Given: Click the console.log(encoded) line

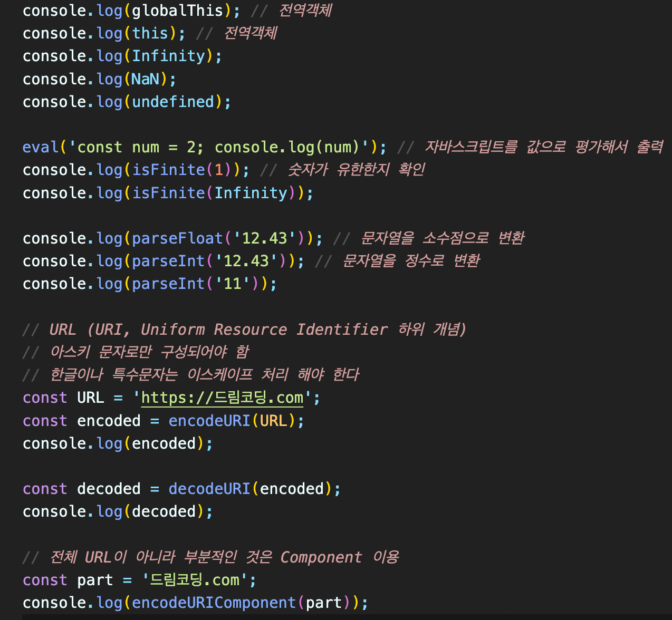Looking at the screenshot, I should [x=118, y=443].
